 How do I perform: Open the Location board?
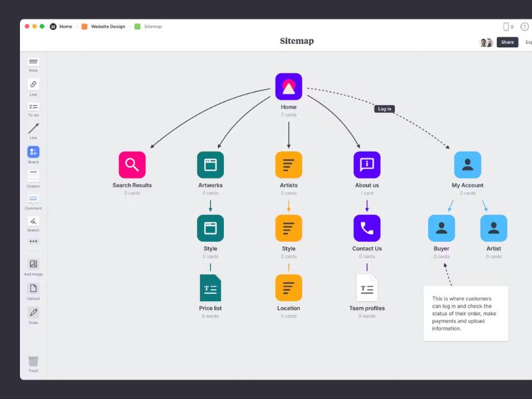click(289, 288)
